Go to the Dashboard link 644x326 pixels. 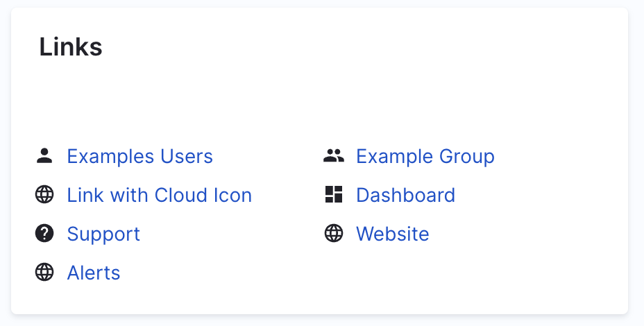(405, 196)
